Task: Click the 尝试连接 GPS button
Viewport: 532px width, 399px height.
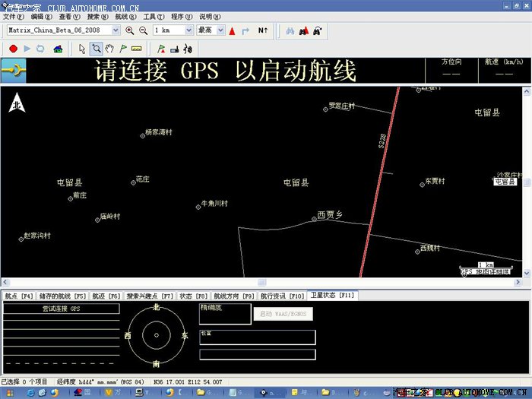Action: [x=61, y=309]
